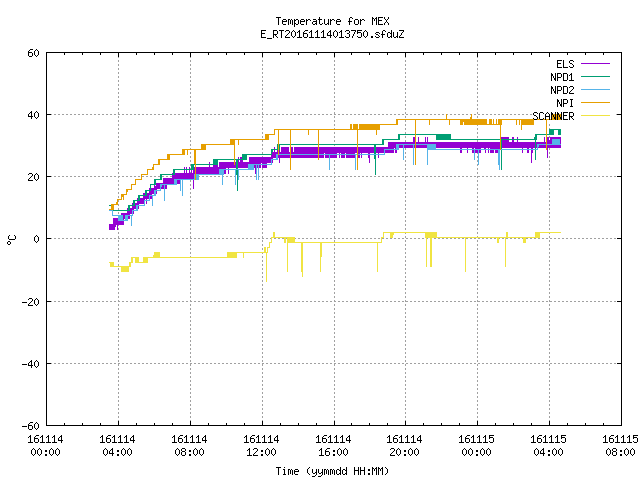Click the y-axis label -40
This screenshot has width=640, height=480.
click(31, 364)
